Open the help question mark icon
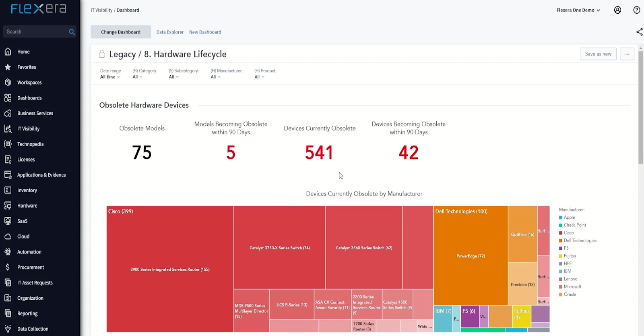 [636, 10]
